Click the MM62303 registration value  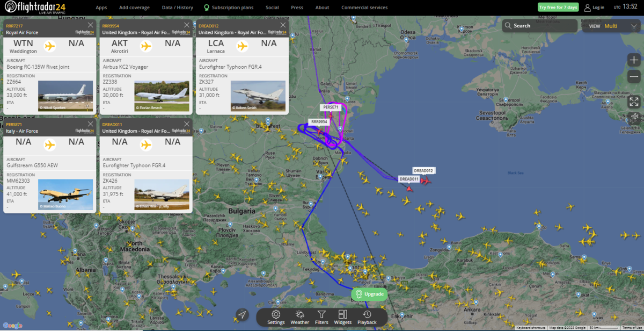(17, 181)
